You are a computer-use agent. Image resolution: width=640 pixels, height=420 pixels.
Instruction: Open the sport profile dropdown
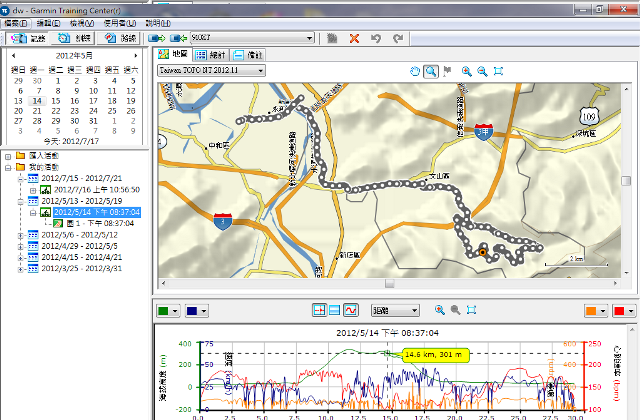(252, 38)
